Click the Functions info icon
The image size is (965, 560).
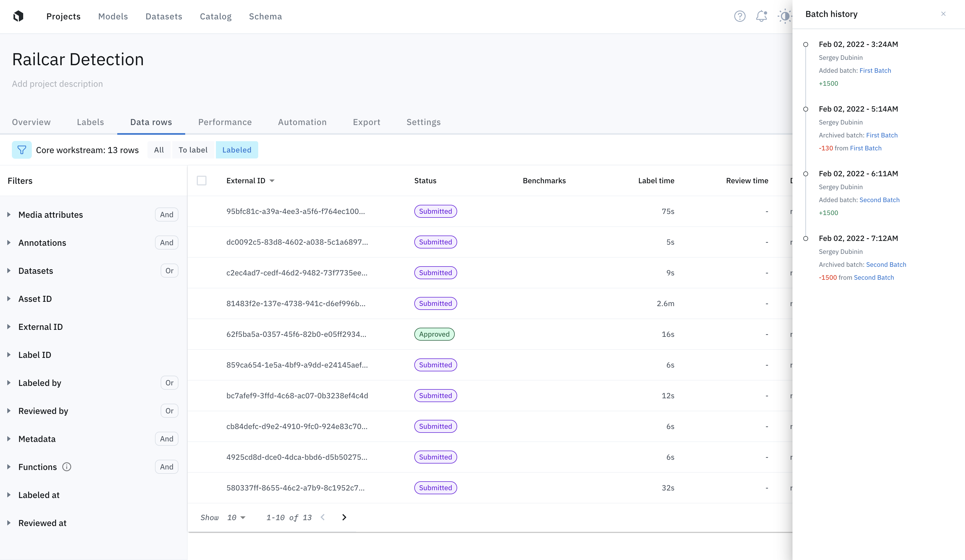(67, 467)
